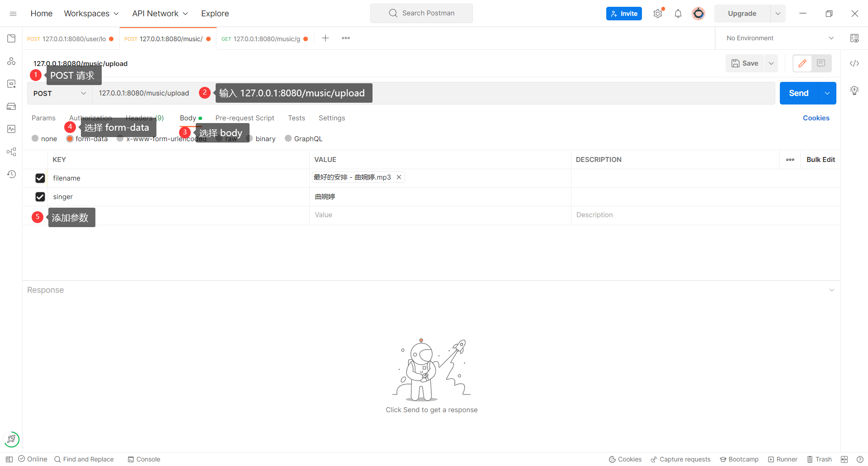Click the Search Postman field
Viewport: 868px width, 466px height.
(421, 13)
